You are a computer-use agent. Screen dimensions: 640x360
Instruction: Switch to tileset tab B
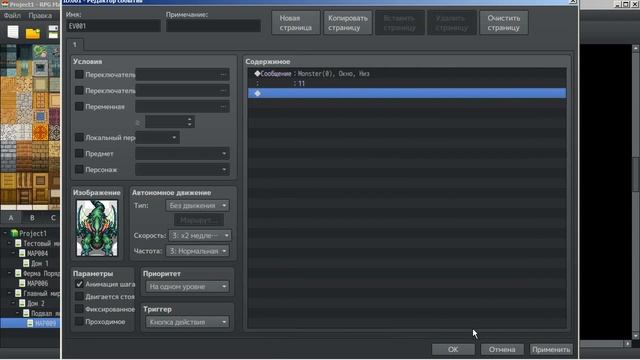click(32, 218)
